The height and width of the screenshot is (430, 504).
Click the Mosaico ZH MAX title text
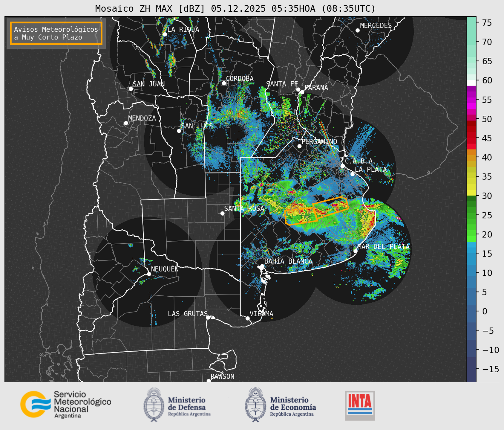235,8
